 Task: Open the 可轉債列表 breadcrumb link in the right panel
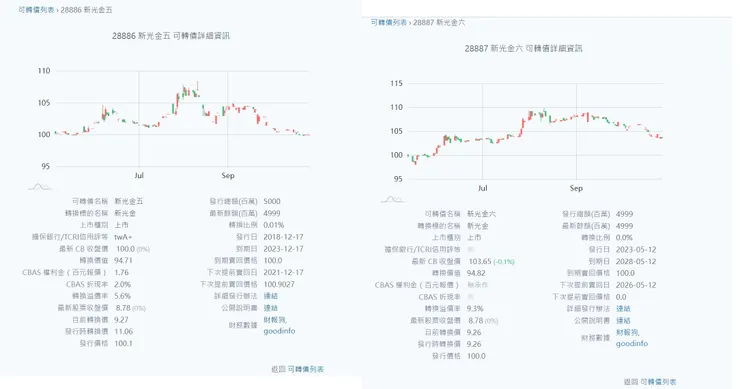tap(389, 22)
